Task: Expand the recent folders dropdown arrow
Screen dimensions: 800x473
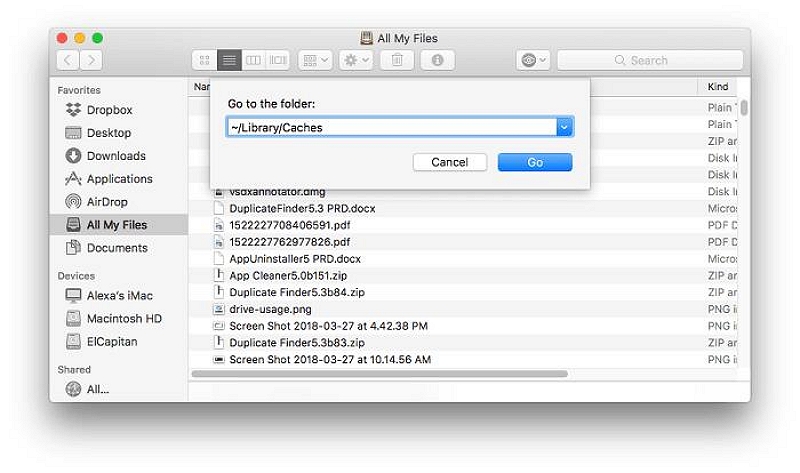Action: coord(564,127)
